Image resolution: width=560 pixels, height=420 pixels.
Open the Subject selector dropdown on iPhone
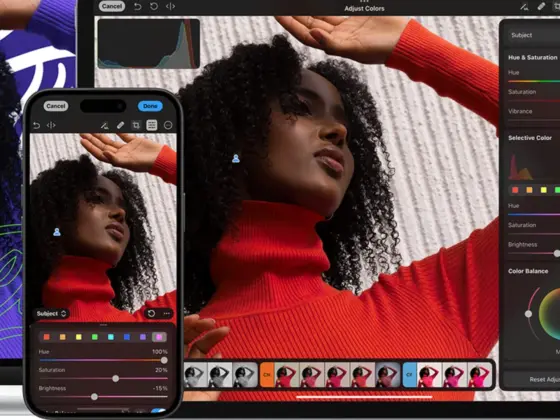click(x=51, y=314)
